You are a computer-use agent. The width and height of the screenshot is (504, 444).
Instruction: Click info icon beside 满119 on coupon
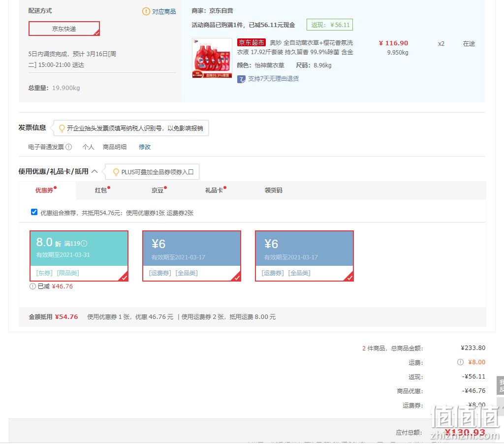click(x=84, y=243)
